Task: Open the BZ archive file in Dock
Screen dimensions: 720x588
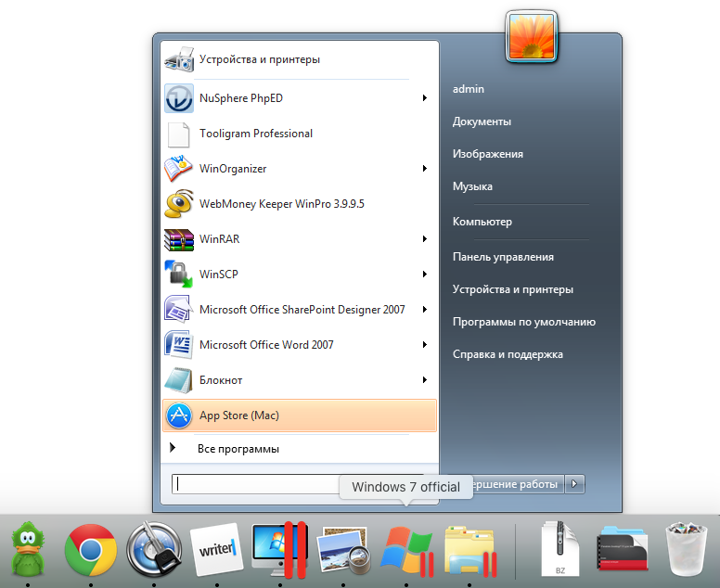Action: (560, 548)
